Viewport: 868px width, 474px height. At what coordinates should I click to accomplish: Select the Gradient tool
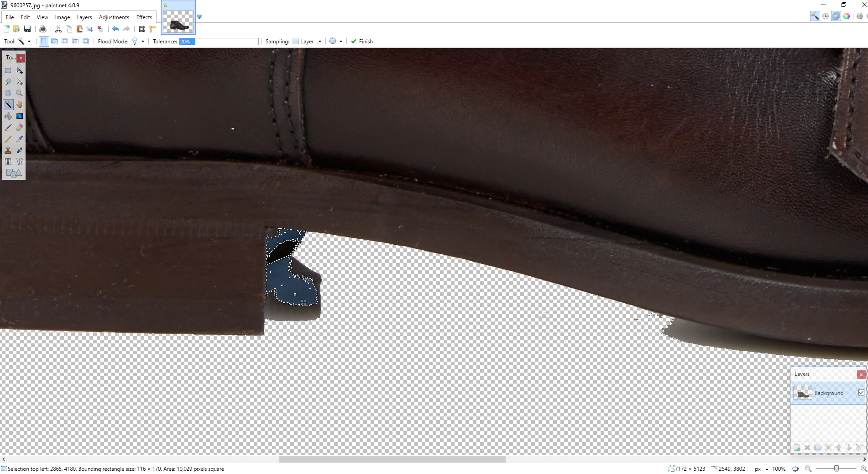click(20, 116)
